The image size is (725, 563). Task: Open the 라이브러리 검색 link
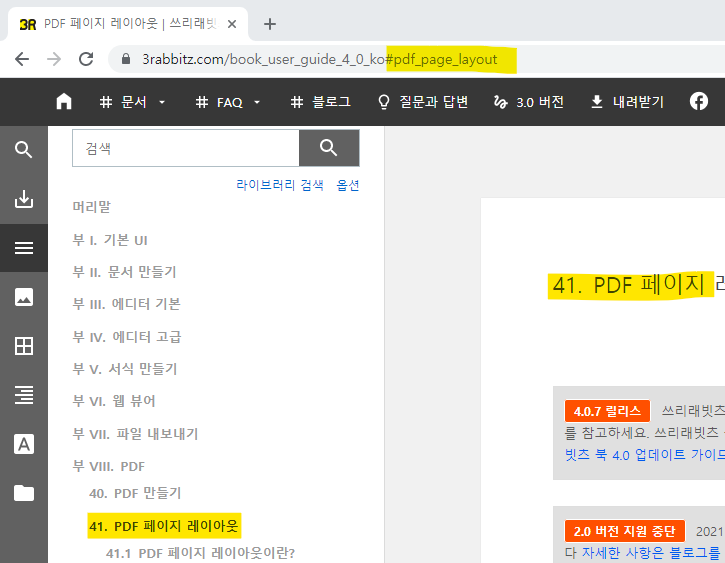(280, 185)
